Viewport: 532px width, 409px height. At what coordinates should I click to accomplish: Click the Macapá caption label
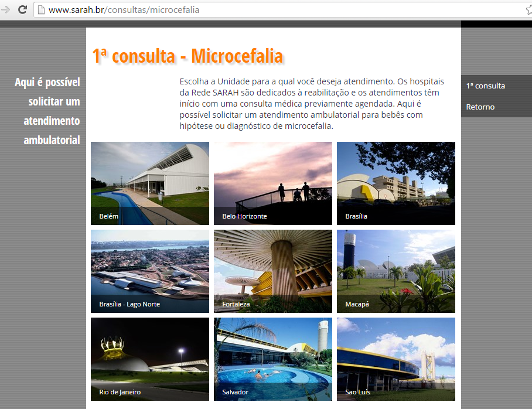click(x=357, y=304)
